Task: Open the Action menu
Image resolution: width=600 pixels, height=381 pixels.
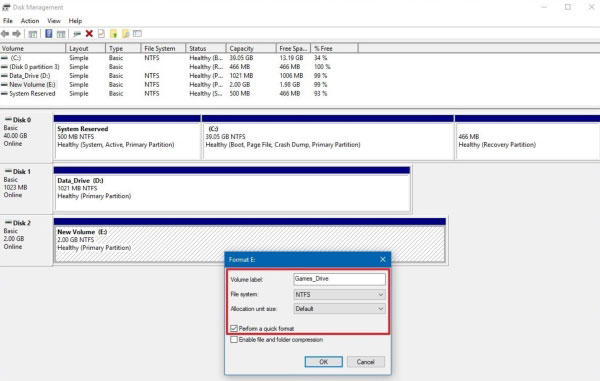Action: coord(30,21)
